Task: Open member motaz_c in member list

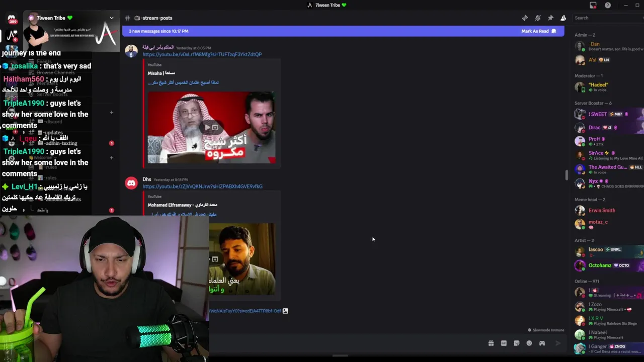Action: (609, 224)
